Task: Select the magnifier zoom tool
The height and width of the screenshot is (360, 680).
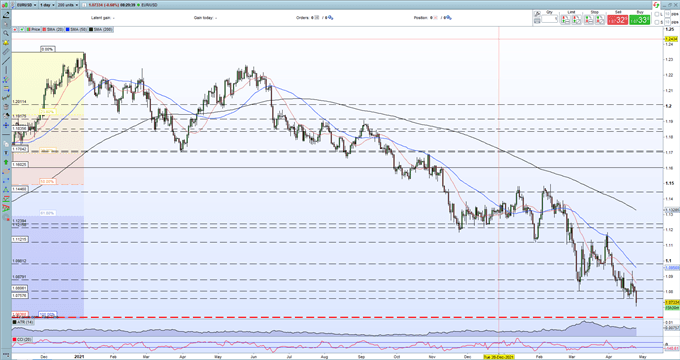Action: (6, 33)
